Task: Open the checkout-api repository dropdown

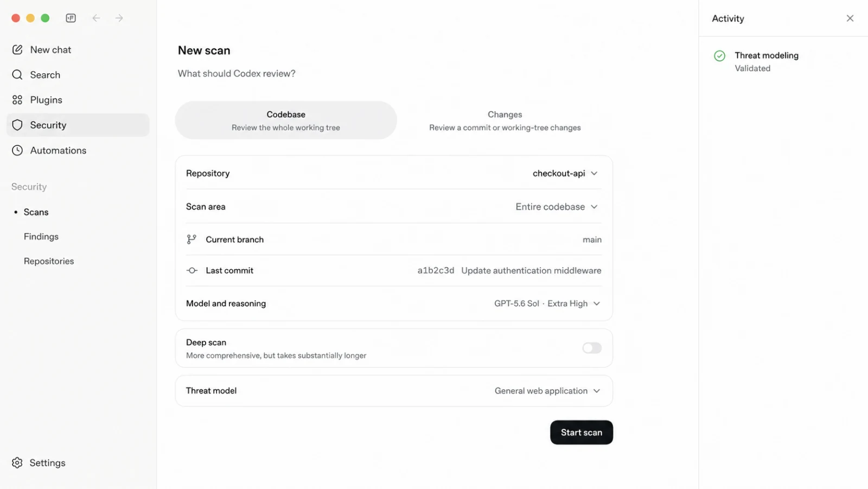Action: (x=565, y=173)
